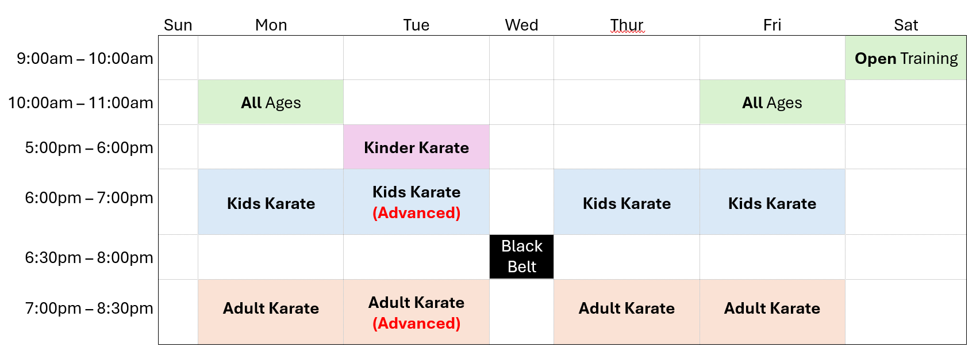
Task: Click the 7:00pm – 8:30pm row label
Action: coord(89,308)
